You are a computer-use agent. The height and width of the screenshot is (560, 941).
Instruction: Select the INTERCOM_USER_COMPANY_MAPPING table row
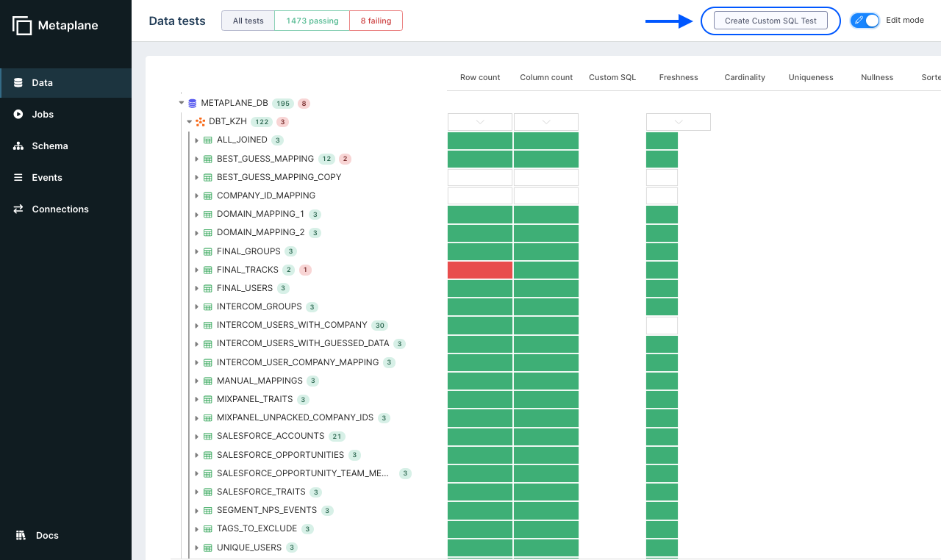click(298, 362)
